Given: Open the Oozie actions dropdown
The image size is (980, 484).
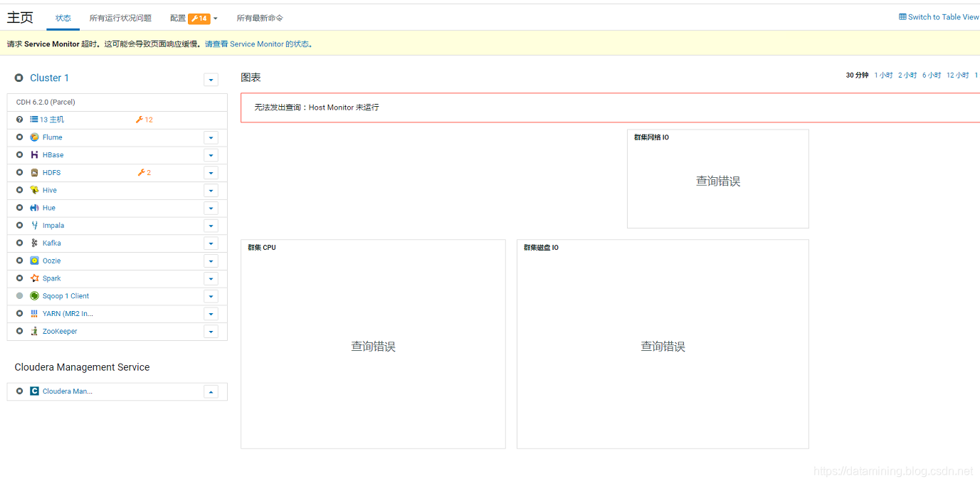Looking at the screenshot, I should coord(211,261).
